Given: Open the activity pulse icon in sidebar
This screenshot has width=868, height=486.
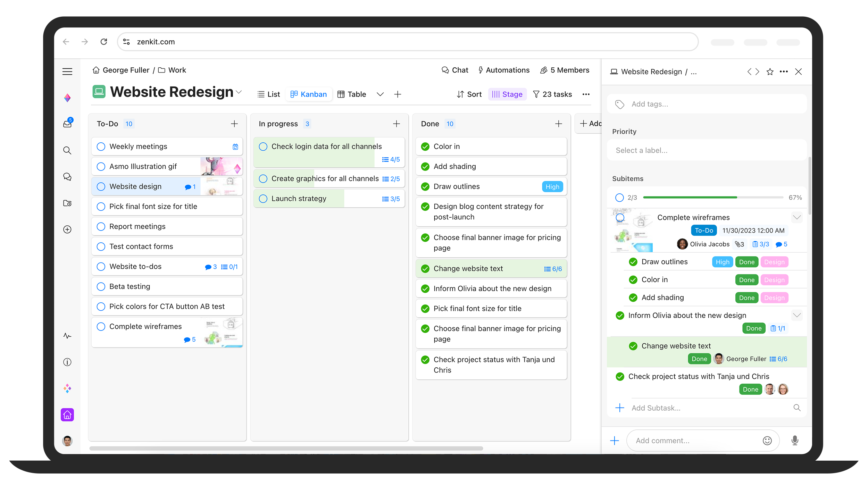Looking at the screenshot, I should pyautogui.click(x=67, y=336).
